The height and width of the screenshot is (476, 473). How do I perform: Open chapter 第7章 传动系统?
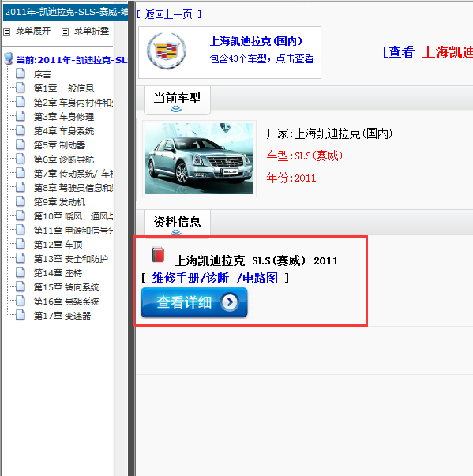[x=73, y=174]
